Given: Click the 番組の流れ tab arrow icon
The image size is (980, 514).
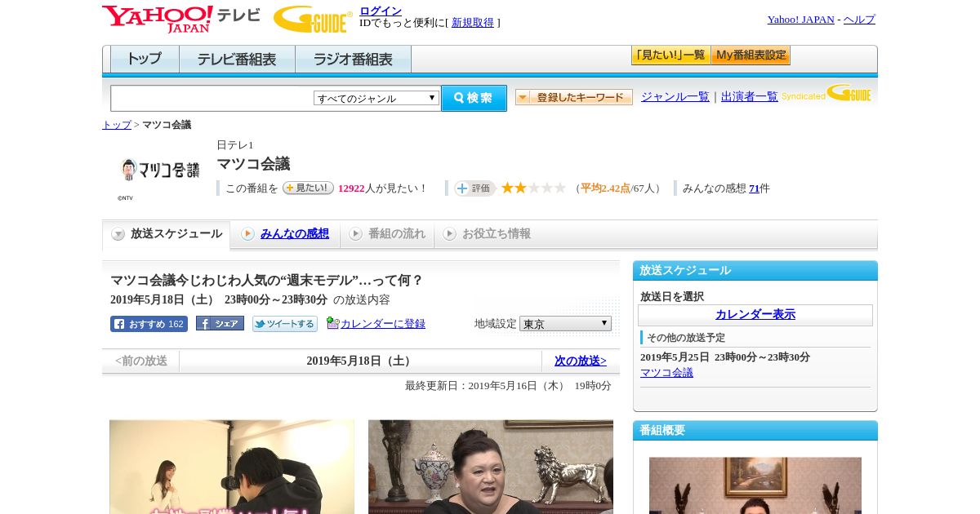Looking at the screenshot, I should [x=355, y=234].
